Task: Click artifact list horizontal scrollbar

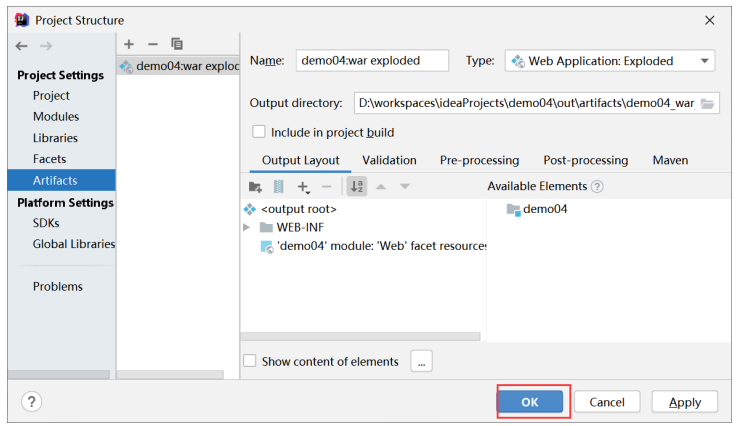Action: (x=170, y=375)
